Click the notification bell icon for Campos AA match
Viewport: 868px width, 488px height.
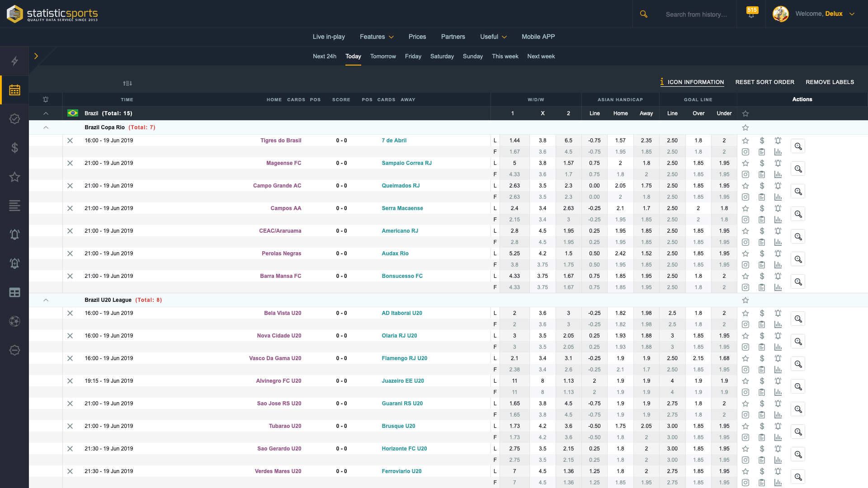click(778, 209)
